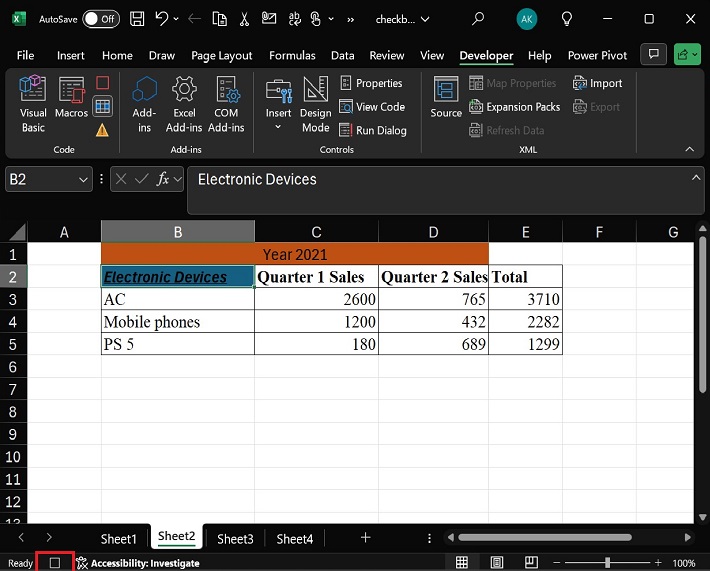
Task: Toggle the AutoSave switch
Action: point(100,19)
